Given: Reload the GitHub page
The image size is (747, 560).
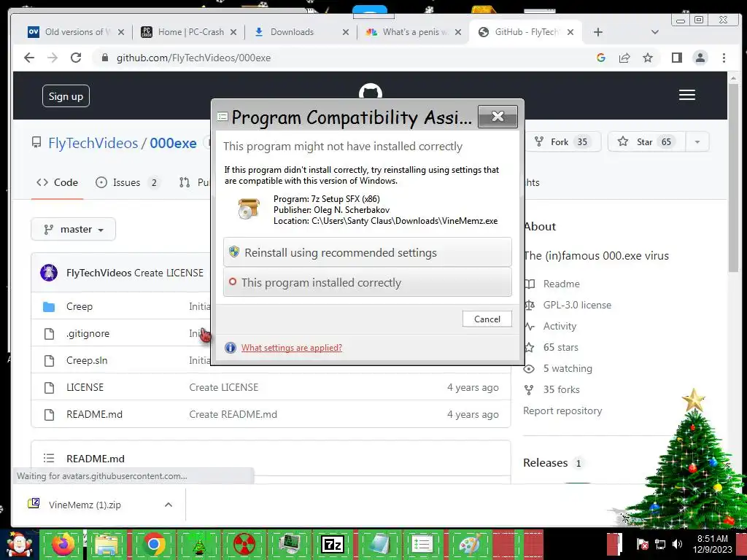Looking at the screenshot, I should pyautogui.click(x=76, y=58).
